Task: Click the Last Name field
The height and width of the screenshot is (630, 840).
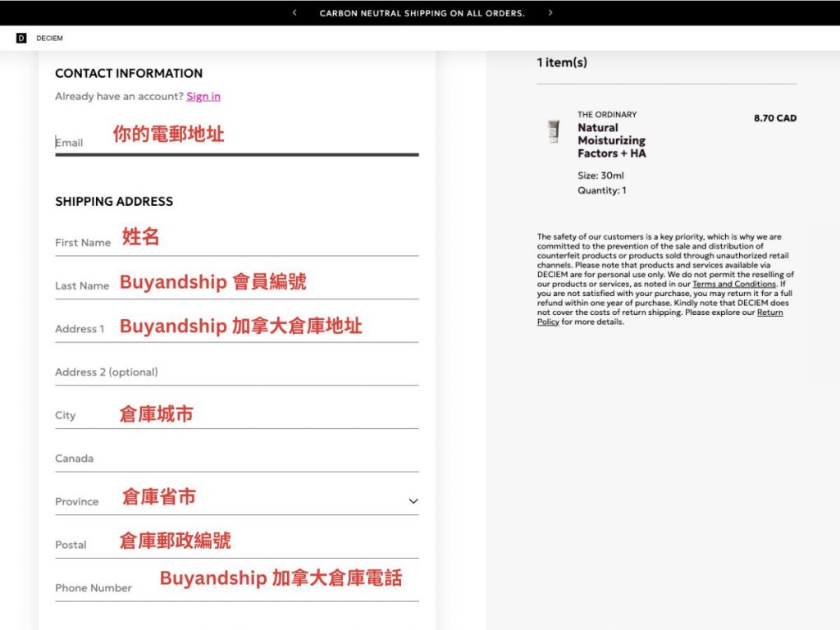Action: pyautogui.click(x=236, y=285)
